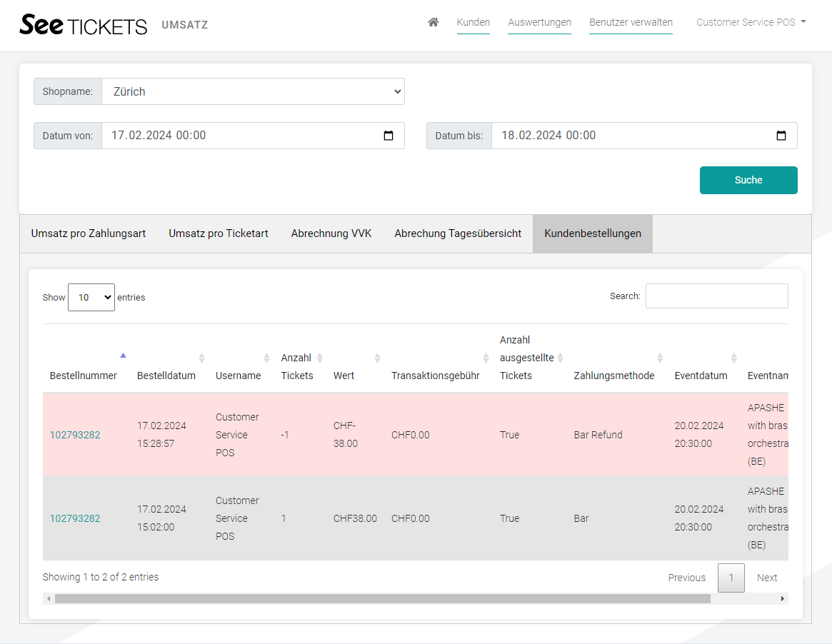Open Customer Service POS user menu

point(751,22)
